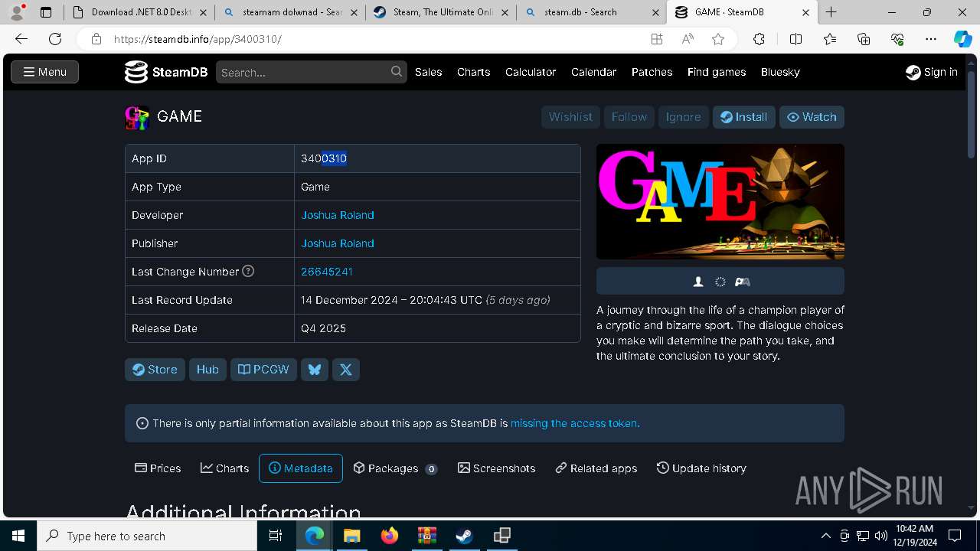This screenshot has width=980, height=551.
Task: Open the Steam Store page button
Action: click(x=155, y=370)
